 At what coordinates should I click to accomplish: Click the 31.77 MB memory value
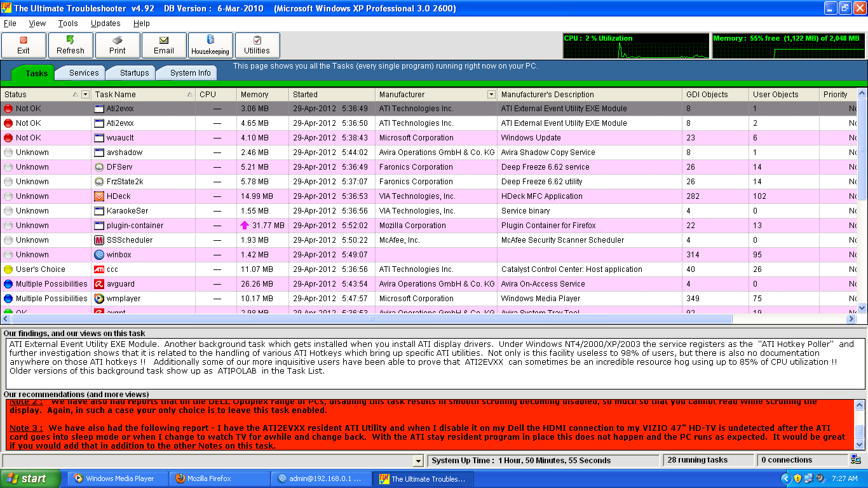click(268, 226)
